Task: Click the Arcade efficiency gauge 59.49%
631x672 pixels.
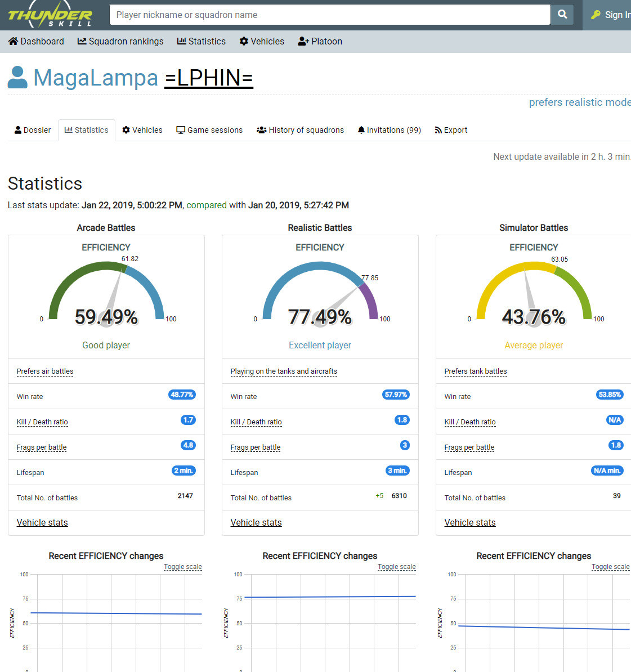Action: (x=106, y=295)
